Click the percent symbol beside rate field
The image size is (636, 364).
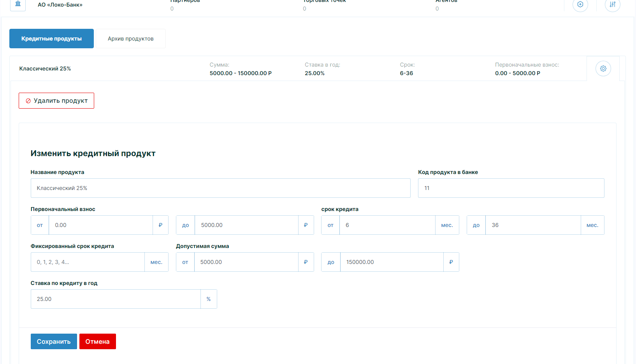(209, 299)
